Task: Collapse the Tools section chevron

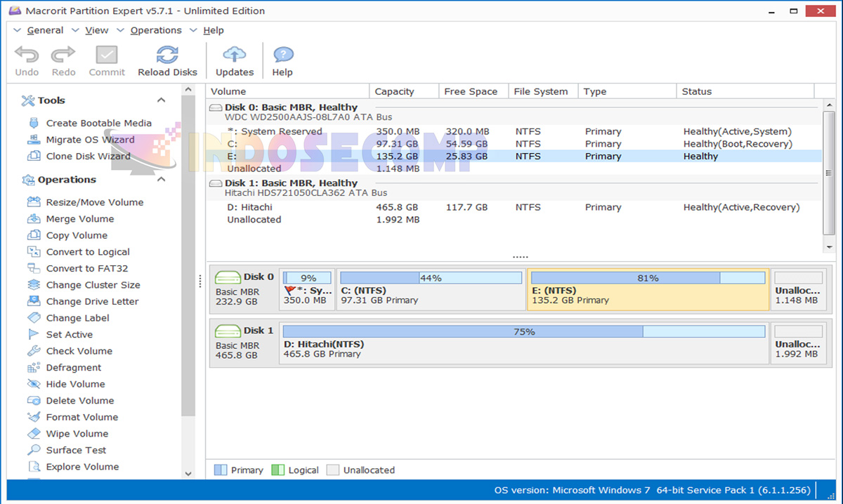Action: [161, 100]
